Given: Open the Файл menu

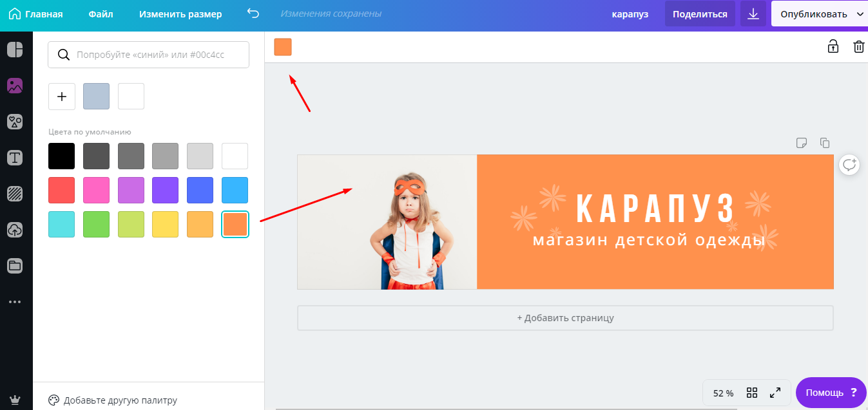Looking at the screenshot, I should click(x=101, y=14).
